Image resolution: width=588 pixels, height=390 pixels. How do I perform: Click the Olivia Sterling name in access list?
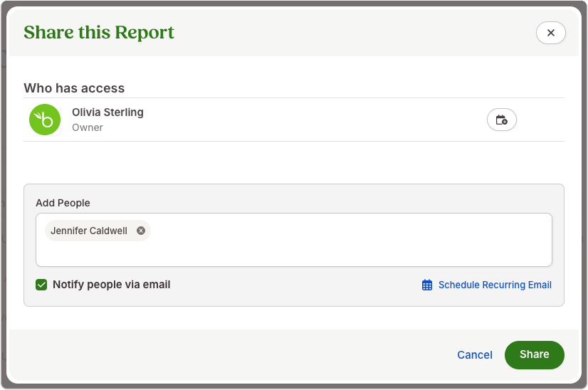(107, 112)
